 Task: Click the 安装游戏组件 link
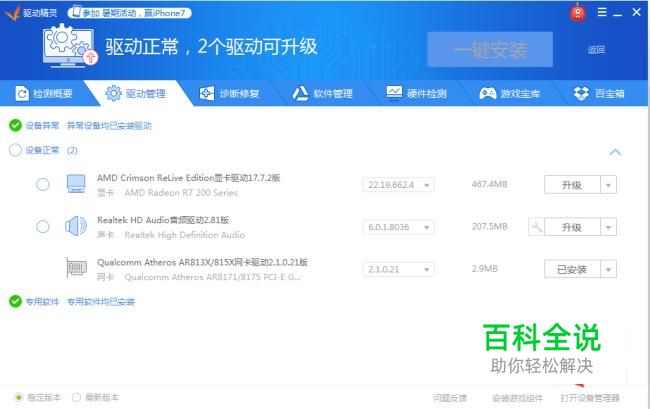517,398
